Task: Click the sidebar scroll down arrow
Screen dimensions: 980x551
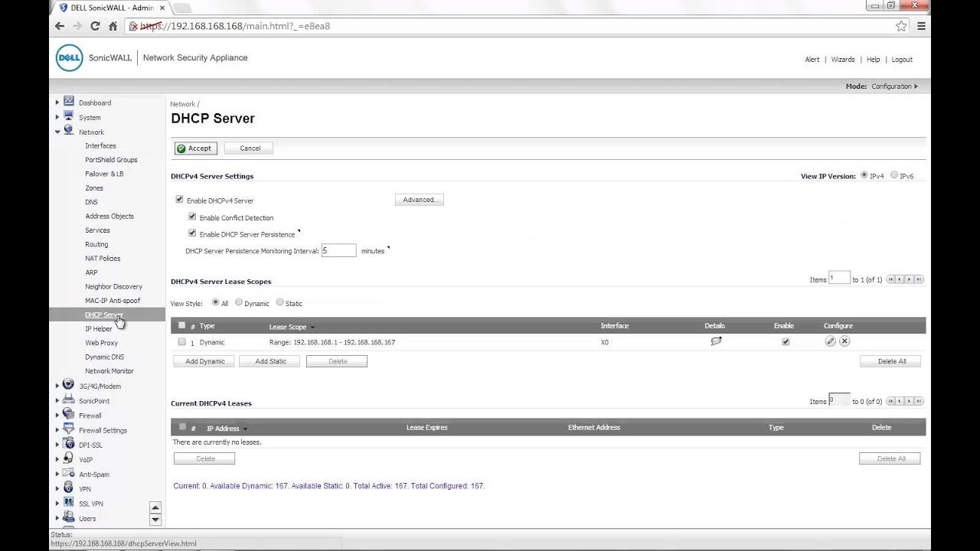Action: [x=155, y=520]
